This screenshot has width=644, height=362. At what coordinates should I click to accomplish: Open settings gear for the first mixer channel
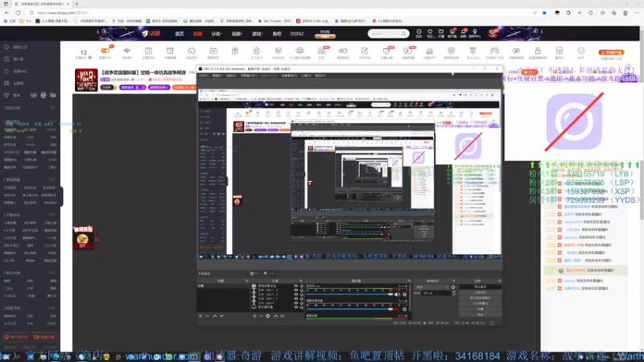click(x=405, y=294)
